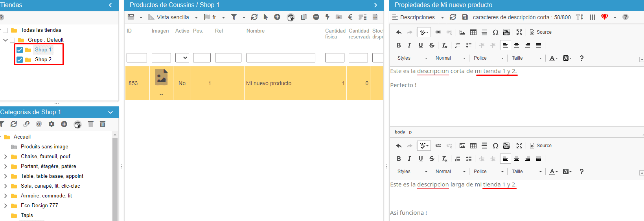Viewport: 644px width, 221px height.
Task: Open text color picker in short description editor
Action: (554, 58)
